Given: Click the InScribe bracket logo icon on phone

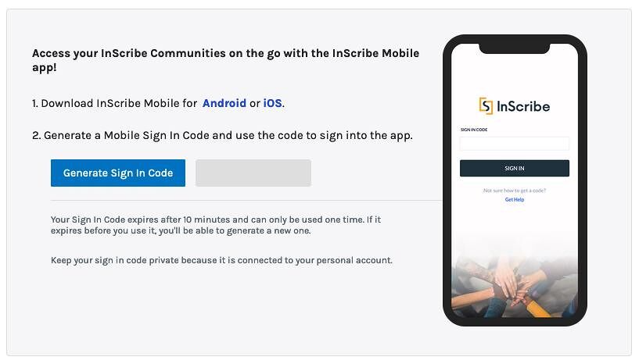Looking at the screenshot, I should pos(486,106).
